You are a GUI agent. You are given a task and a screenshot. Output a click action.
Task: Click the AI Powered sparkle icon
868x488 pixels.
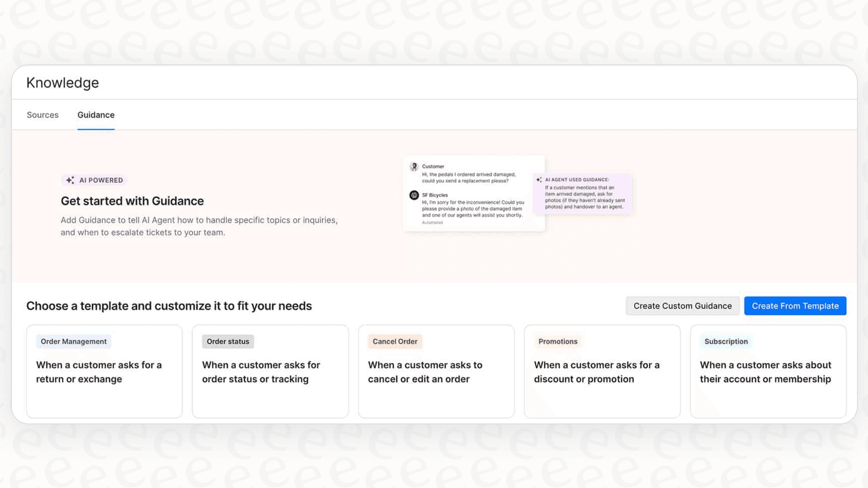pyautogui.click(x=70, y=180)
